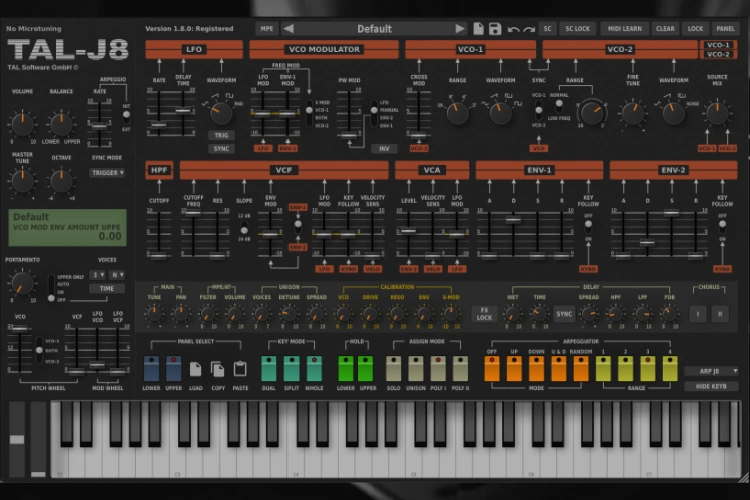
Task: Select Poly I assign mode
Action: tap(438, 368)
